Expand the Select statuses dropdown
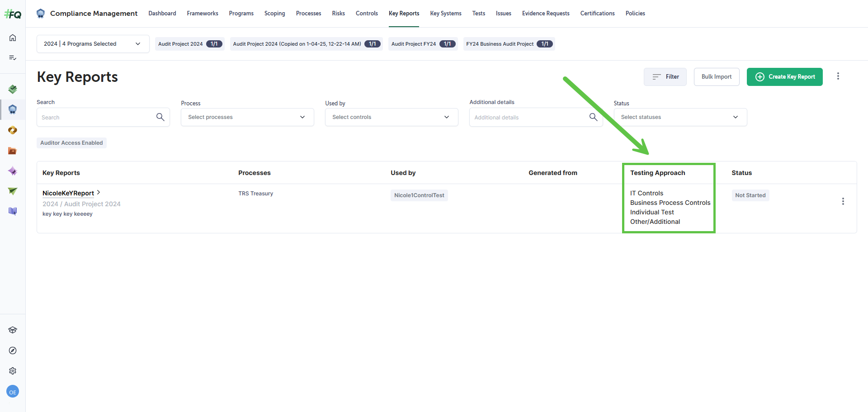Viewport: 868px width, 412px height. [680, 117]
